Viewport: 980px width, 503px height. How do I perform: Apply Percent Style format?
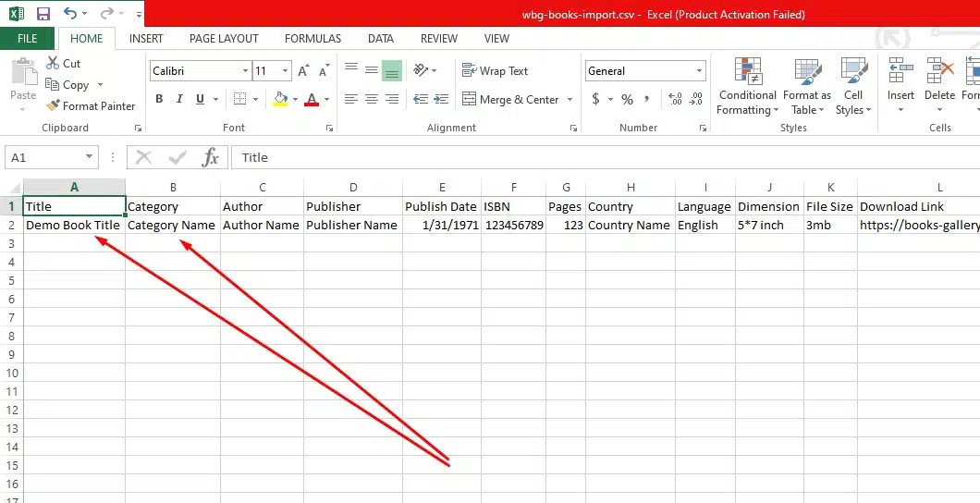point(628,99)
